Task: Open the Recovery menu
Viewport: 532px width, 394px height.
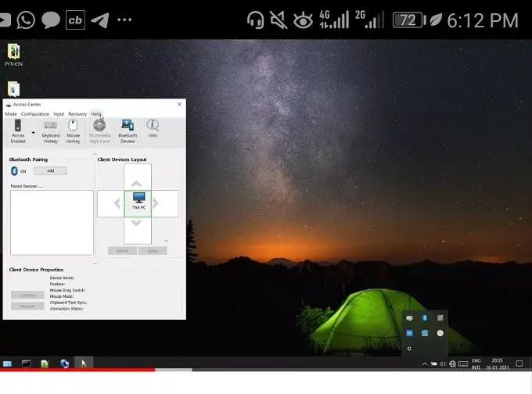Action: tap(77, 114)
